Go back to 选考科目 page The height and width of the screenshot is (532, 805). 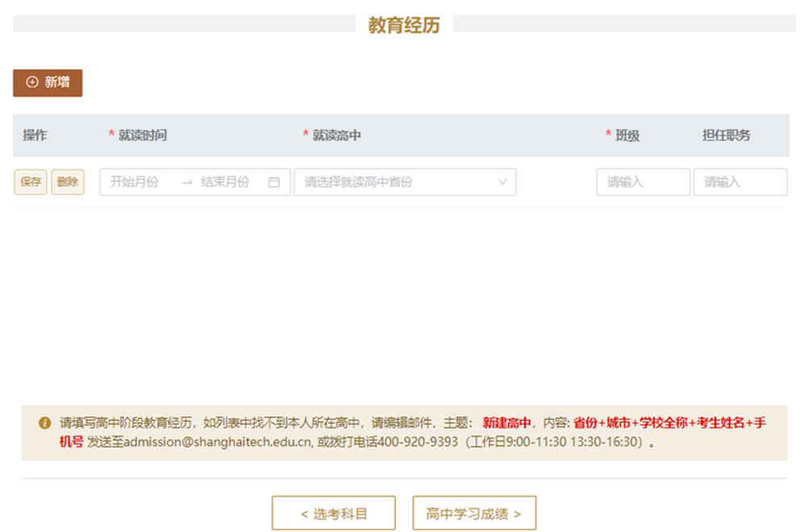click(333, 513)
